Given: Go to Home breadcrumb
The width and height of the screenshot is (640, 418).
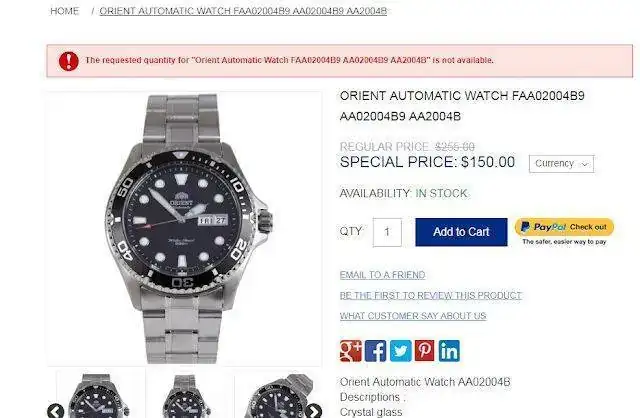Looking at the screenshot, I should pos(64,11).
